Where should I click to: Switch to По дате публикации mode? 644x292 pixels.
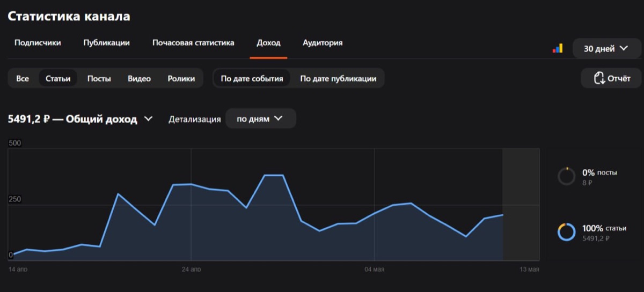pyautogui.click(x=338, y=78)
